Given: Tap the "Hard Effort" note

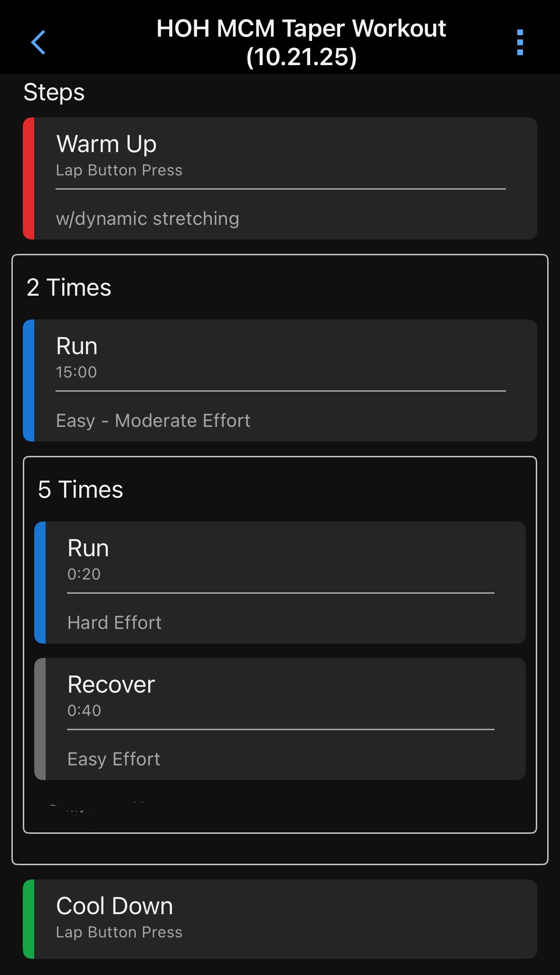Looking at the screenshot, I should point(114,623).
